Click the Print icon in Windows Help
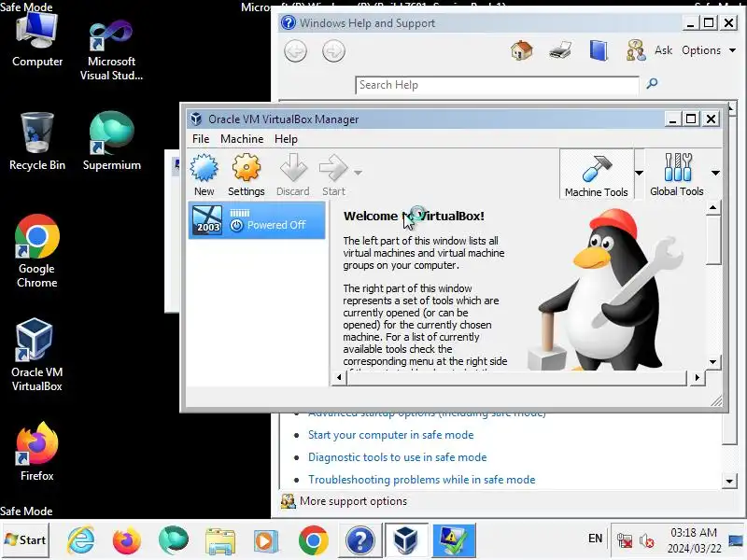Viewport: 747px width, 560px height. (x=560, y=50)
